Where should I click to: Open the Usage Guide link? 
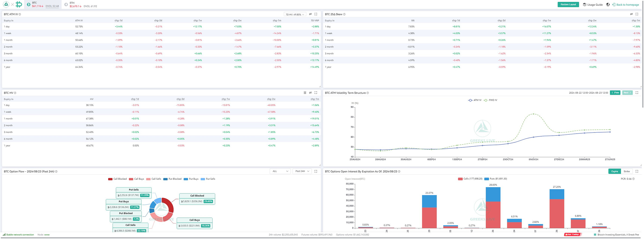coord(595,5)
